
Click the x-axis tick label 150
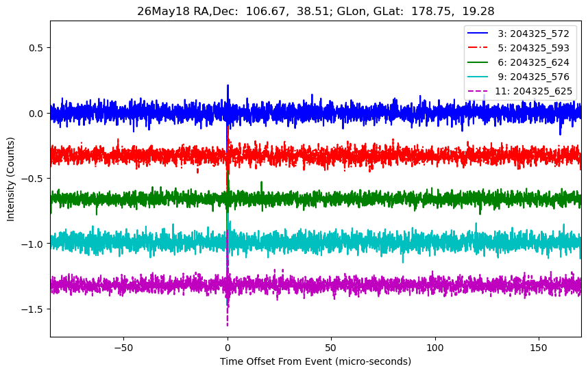539,348
